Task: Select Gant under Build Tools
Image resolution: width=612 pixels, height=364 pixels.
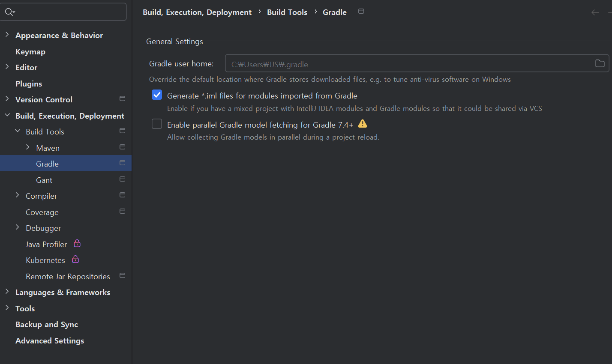Action: pyautogui.click(x=44, y=180)
